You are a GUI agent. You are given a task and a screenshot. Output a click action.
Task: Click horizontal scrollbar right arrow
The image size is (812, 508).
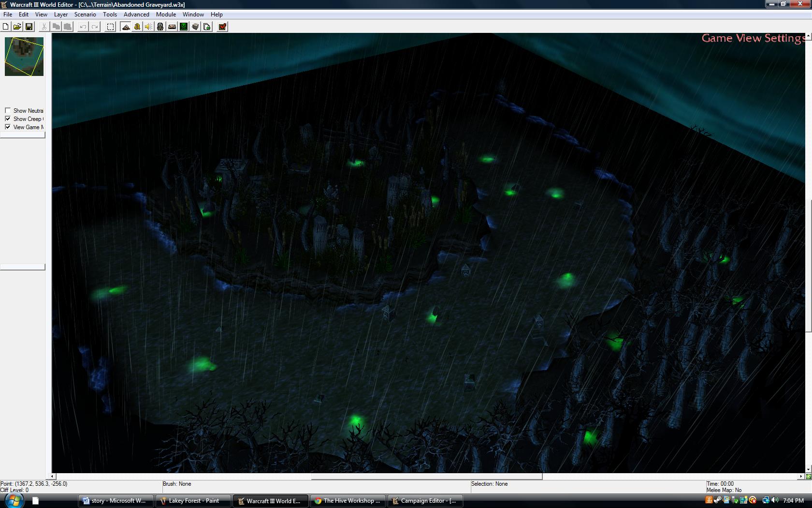802,477
